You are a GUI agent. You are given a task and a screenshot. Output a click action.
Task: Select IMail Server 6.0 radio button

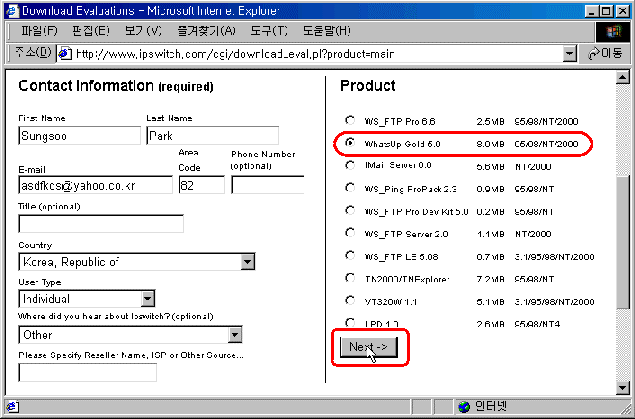(x=350, y=165)
